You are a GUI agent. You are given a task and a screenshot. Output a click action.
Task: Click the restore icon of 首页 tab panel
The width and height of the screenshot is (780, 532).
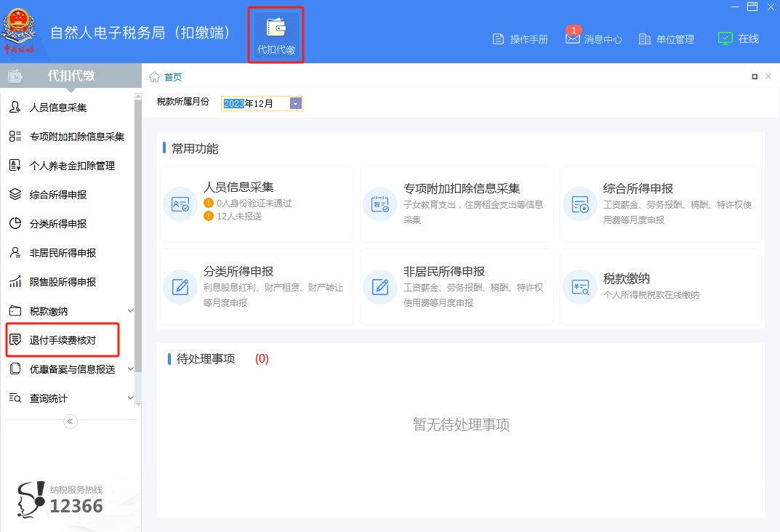755,76
